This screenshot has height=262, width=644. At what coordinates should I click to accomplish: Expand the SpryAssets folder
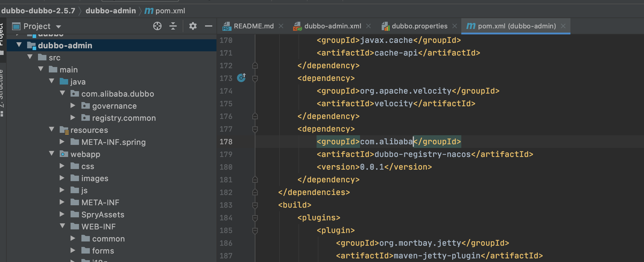62,214
